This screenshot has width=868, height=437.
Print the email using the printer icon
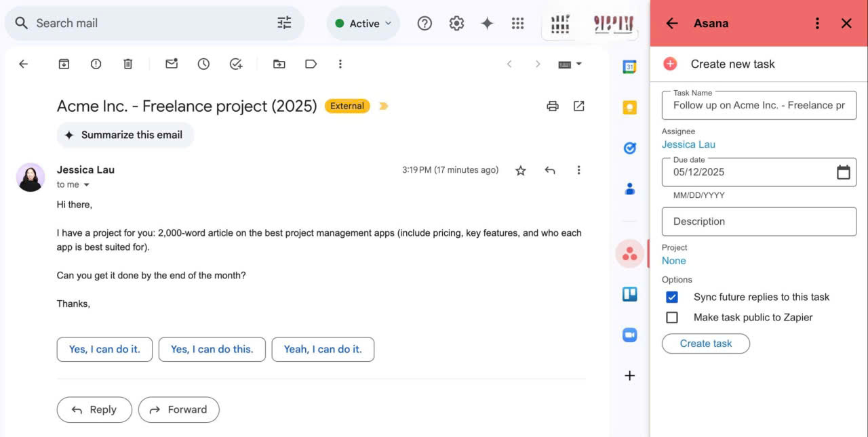tap(553, 106)
